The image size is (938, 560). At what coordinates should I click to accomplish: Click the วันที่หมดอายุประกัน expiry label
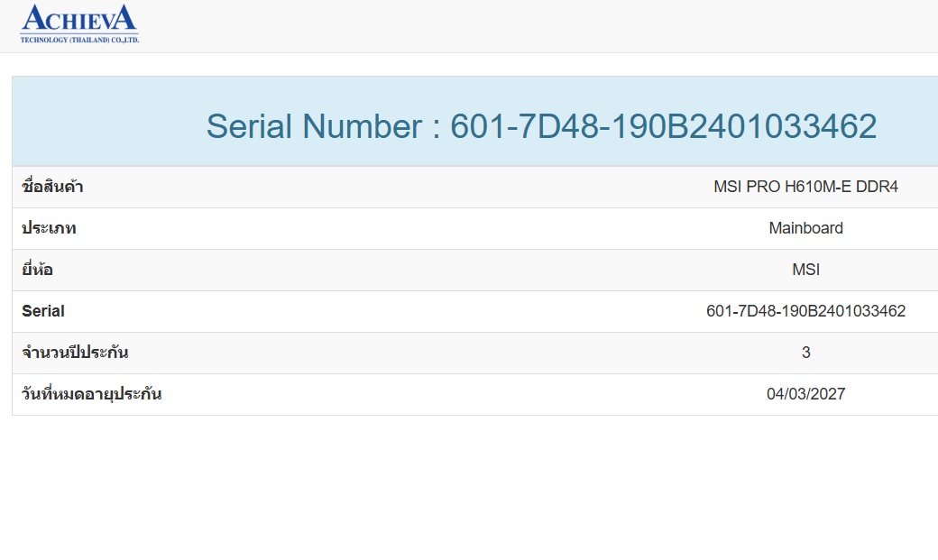91,394
